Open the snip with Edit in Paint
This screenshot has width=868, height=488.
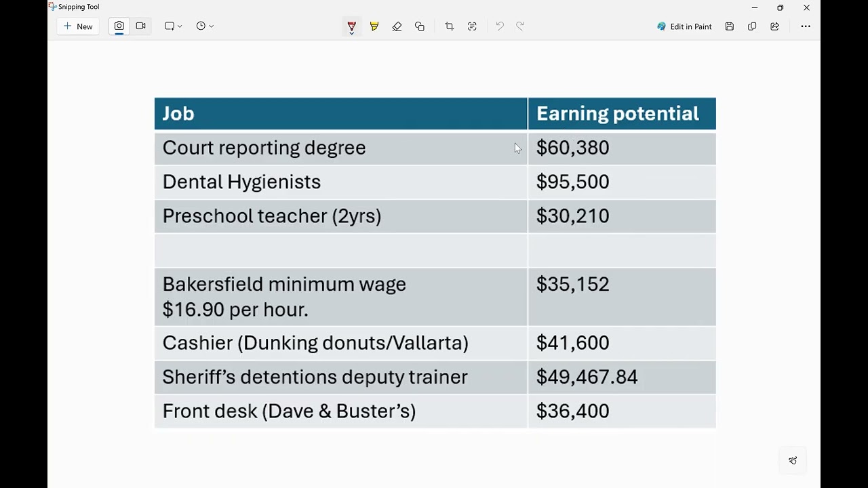pos(684,26)
